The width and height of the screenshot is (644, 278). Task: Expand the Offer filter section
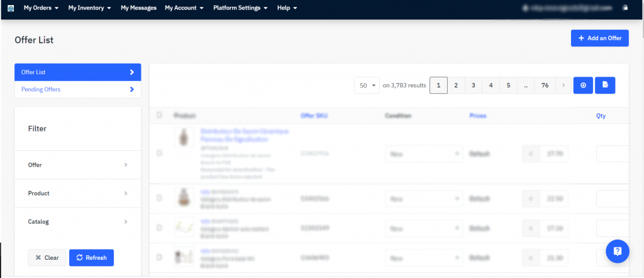coord(77,165)
